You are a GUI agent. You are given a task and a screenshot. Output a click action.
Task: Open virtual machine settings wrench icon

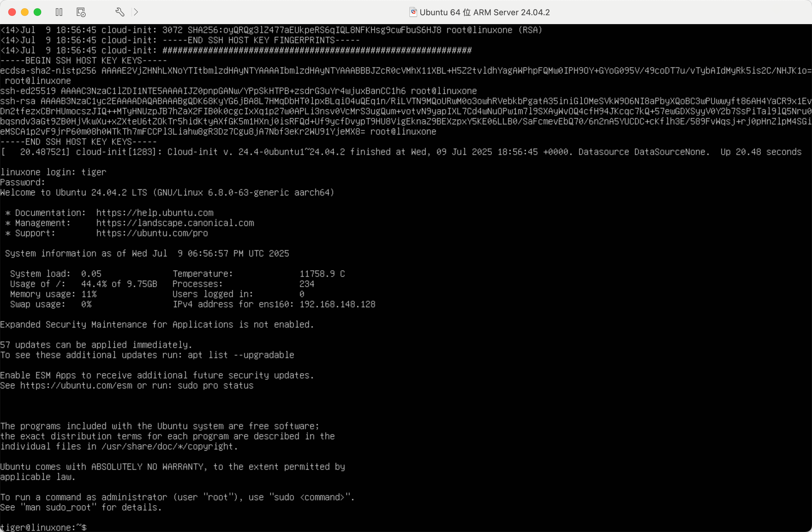[x=120, y=12]
